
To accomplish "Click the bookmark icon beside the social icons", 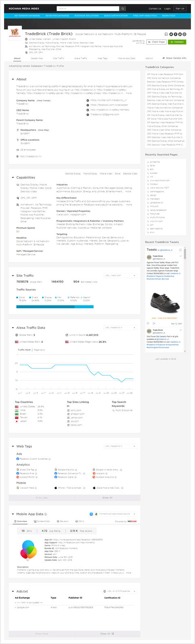I will 166,34.
